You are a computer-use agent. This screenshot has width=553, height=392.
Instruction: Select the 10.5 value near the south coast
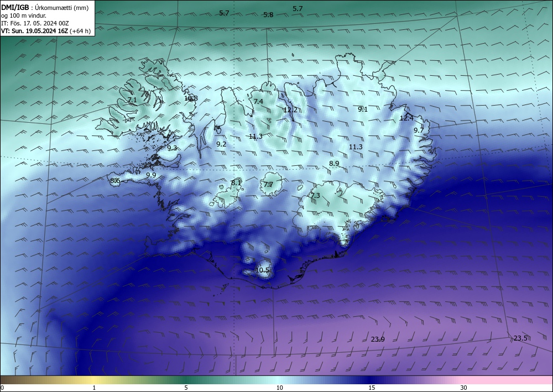coord(262,270)
